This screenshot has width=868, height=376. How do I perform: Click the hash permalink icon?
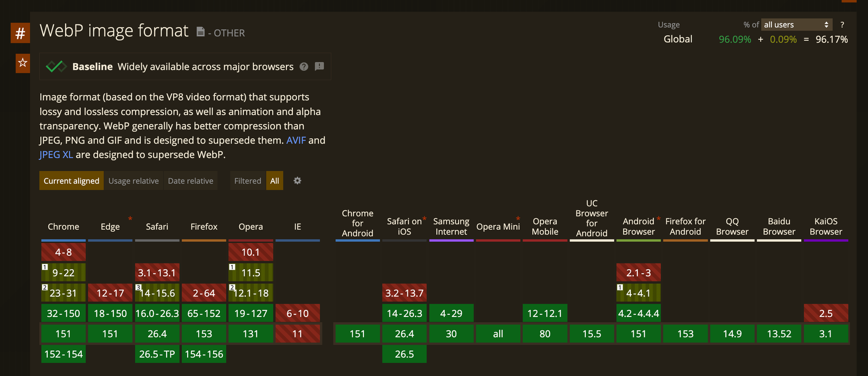coord(20,33)
